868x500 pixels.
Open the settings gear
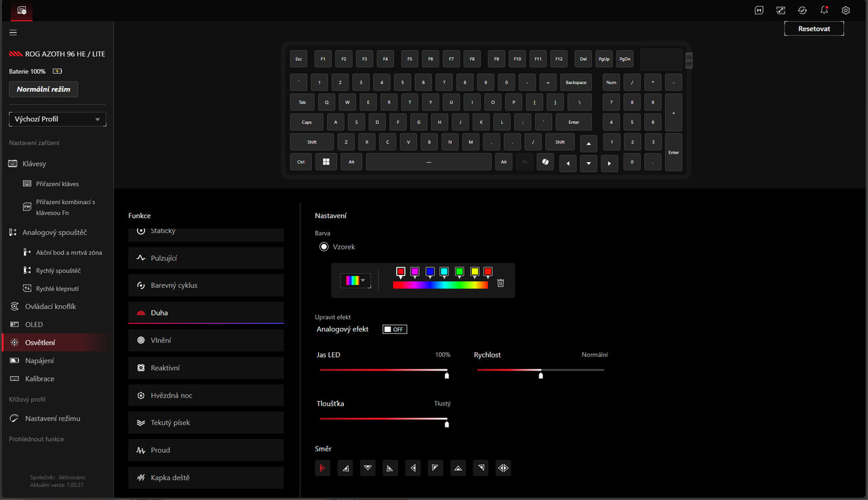[846, 10]
